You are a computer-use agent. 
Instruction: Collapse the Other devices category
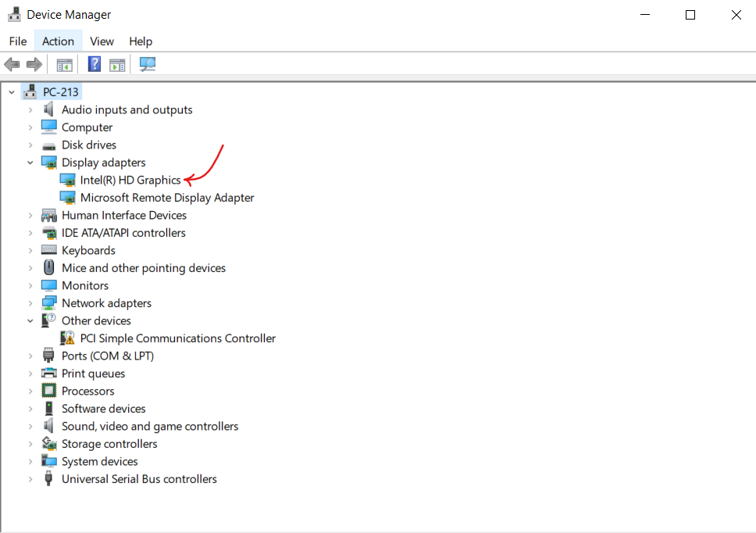pyautogui.click(x=30, y=320)
